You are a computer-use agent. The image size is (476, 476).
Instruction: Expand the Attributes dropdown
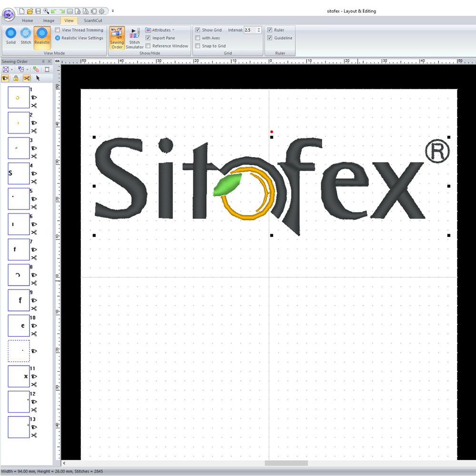pyautogui.click(x=160, y=30)
